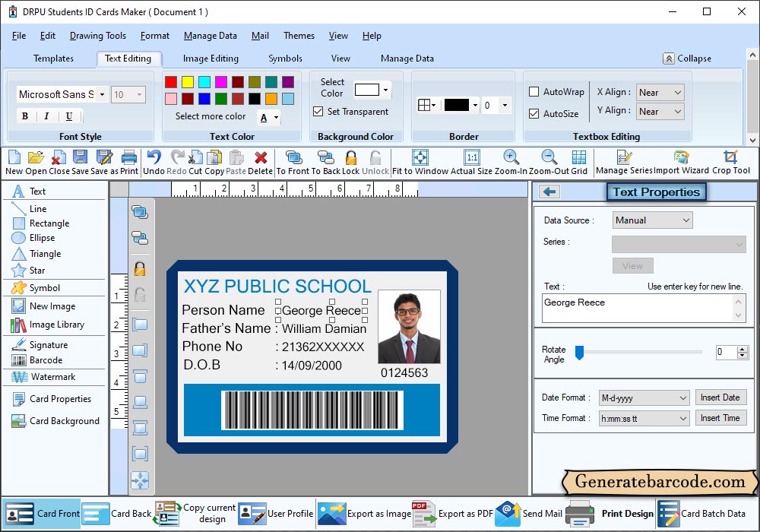Open the Drawing Tools menu

tap(98, 36)
